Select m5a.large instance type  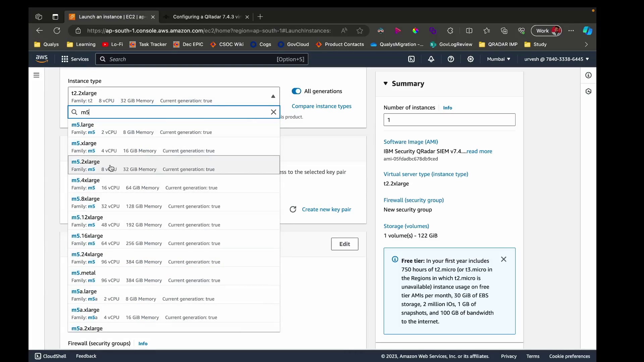pyautogui.click(x=174, y=295)
